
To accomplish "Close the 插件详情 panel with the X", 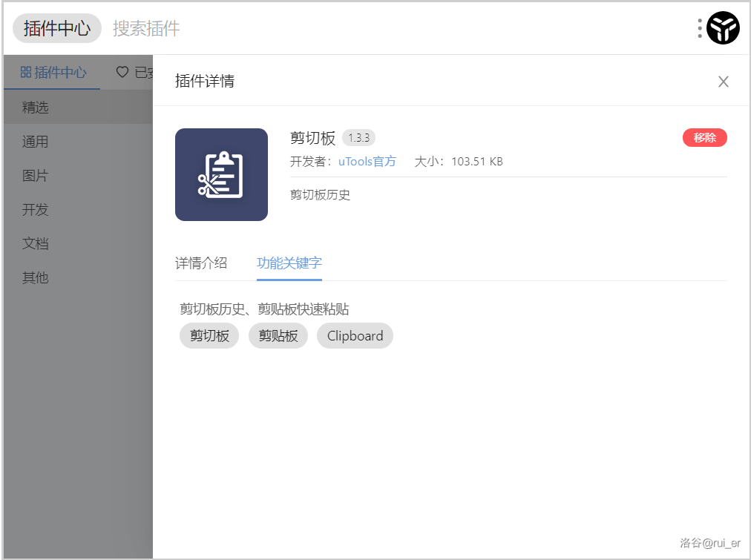I will pos(723,82).
